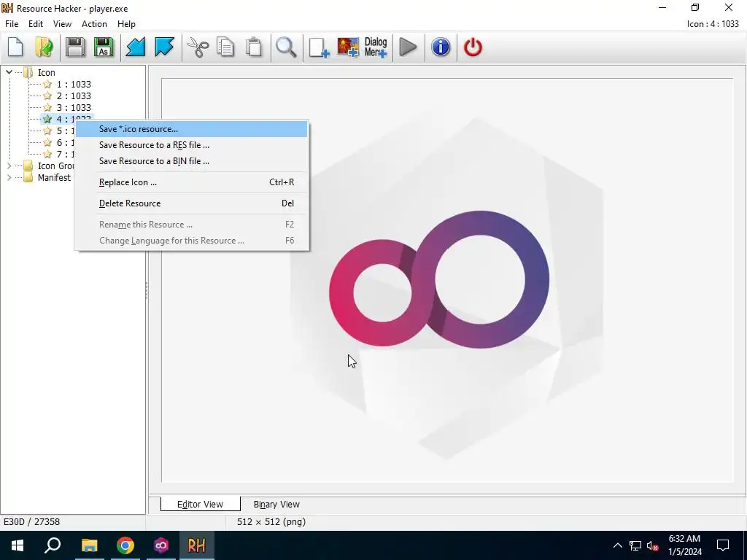Screen dimensions: 747x560
Task: Open the Edit menu
Action: click(36, 24)
